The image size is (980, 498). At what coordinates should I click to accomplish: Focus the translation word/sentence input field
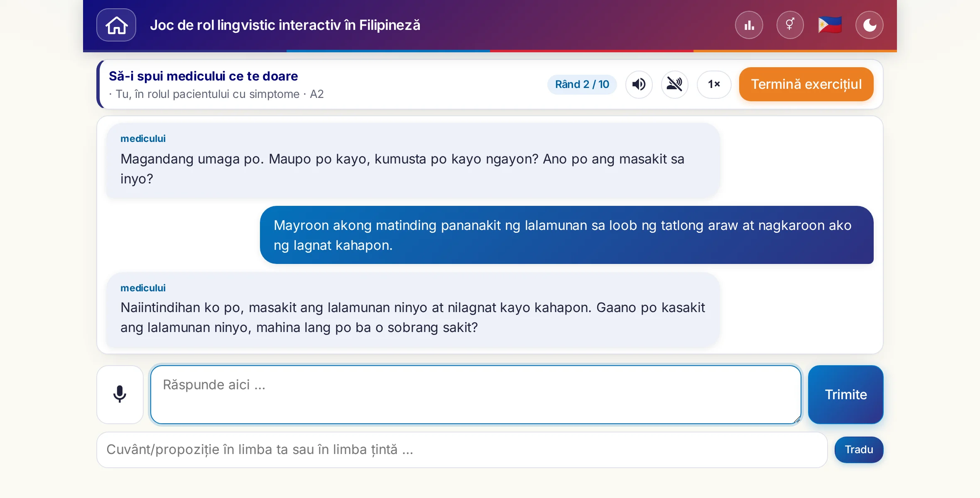tap(462, 450)
